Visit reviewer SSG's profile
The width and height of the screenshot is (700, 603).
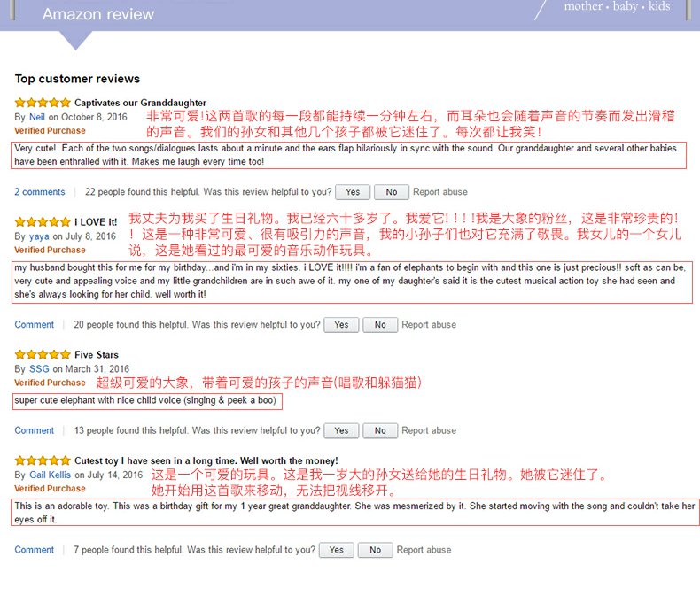pyautogui.click(x=39, y=369)
